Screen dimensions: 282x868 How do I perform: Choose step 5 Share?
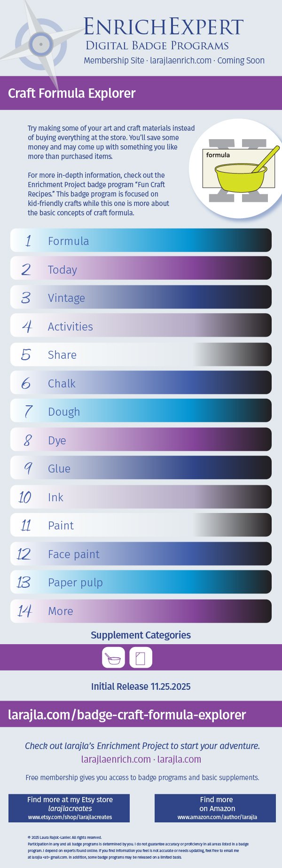(x=141, y=355)
